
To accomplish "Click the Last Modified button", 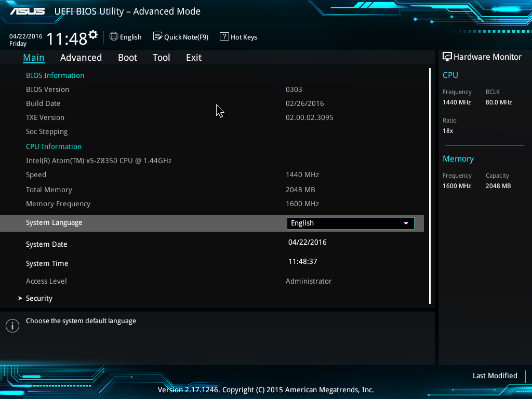I will click(x=495, y=376).
